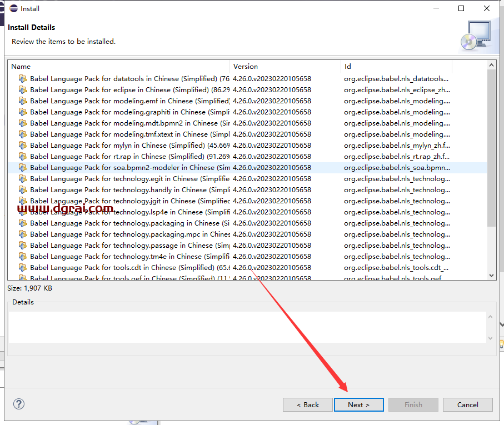Viewport: 504px width, 425px height.
Task: Click the org.eclipse.babel.nls_mylyn_zh id cell
Action: click(x=397, y=145)
